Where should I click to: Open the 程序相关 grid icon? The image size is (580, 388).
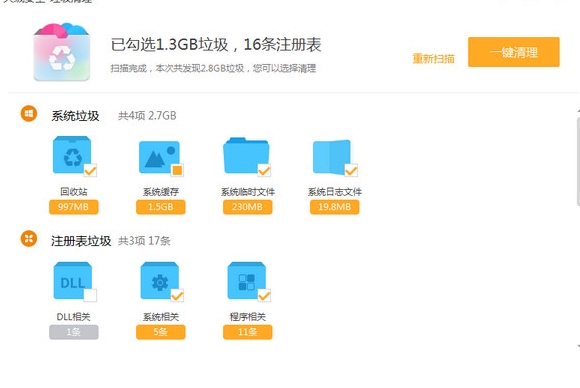[246, 281]
